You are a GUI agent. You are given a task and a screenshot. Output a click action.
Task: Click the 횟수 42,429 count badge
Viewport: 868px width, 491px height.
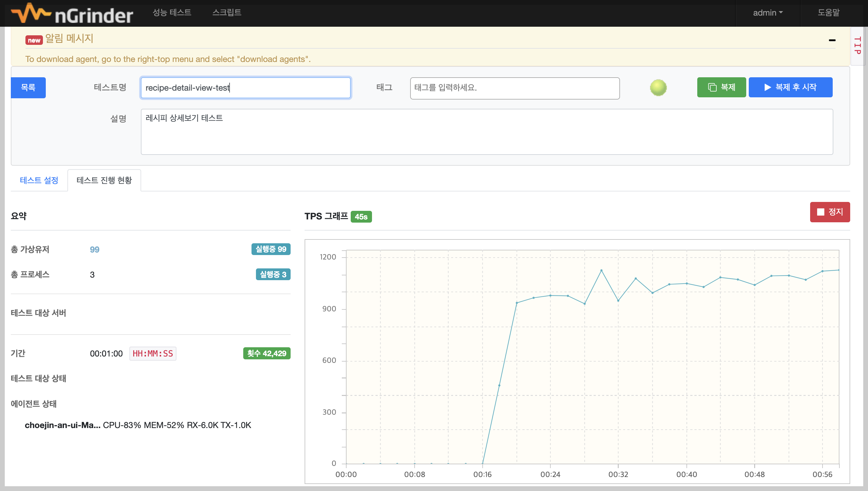point(267,353)
